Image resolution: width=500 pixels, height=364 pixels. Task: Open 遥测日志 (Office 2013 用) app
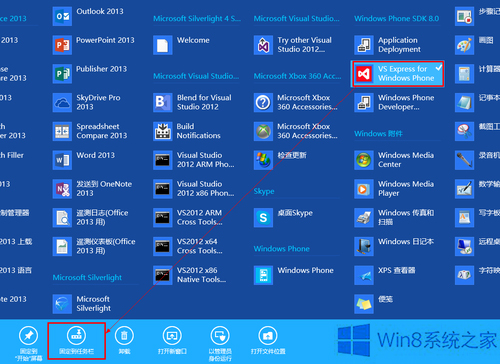(91, 217)
